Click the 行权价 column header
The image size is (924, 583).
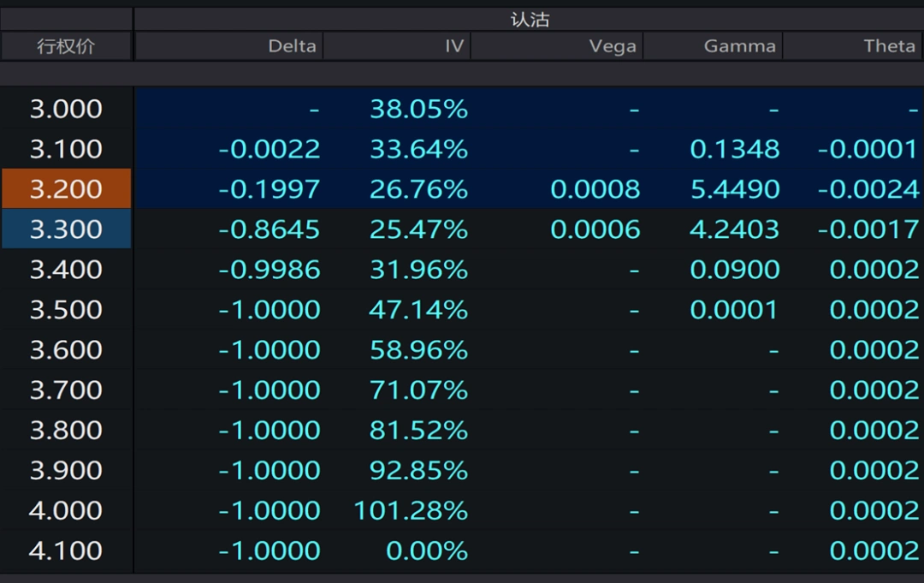click(x=66, y=46)
